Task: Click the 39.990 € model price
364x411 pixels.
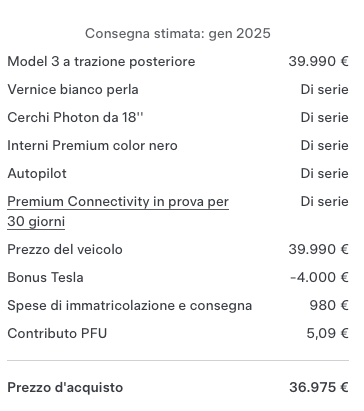Action: (x=319, y=61)
